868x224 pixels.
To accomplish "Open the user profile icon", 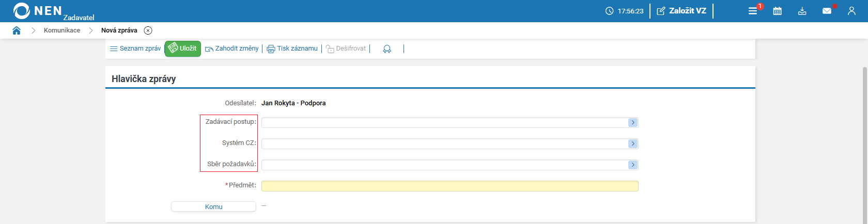I will pyautogui.click(x=851, y=11).
